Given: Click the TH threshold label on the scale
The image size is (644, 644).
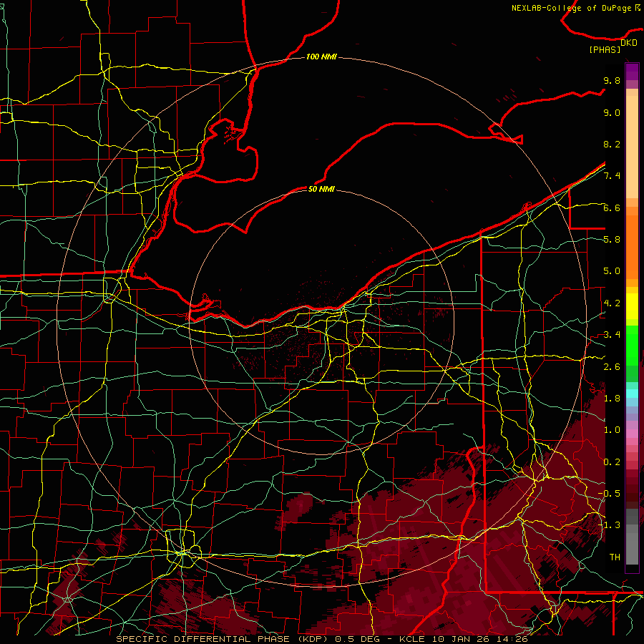Looking at the screenshot, I should pos(615,557).
